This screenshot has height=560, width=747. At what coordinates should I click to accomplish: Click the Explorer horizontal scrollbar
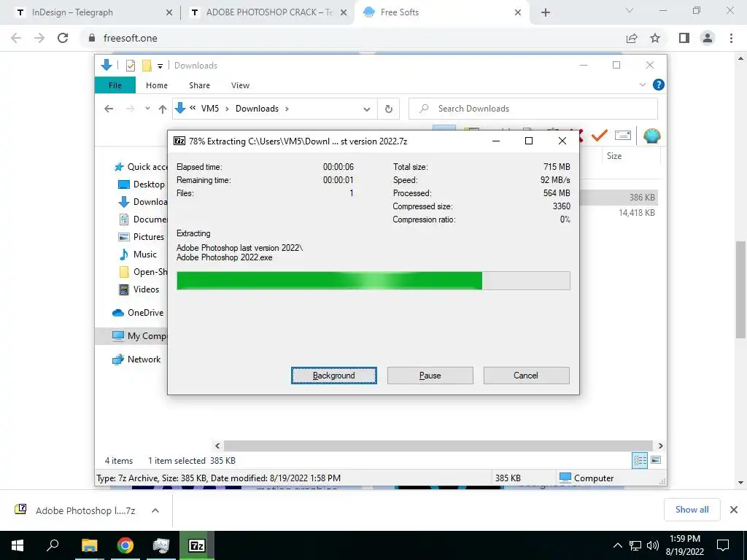438,446
